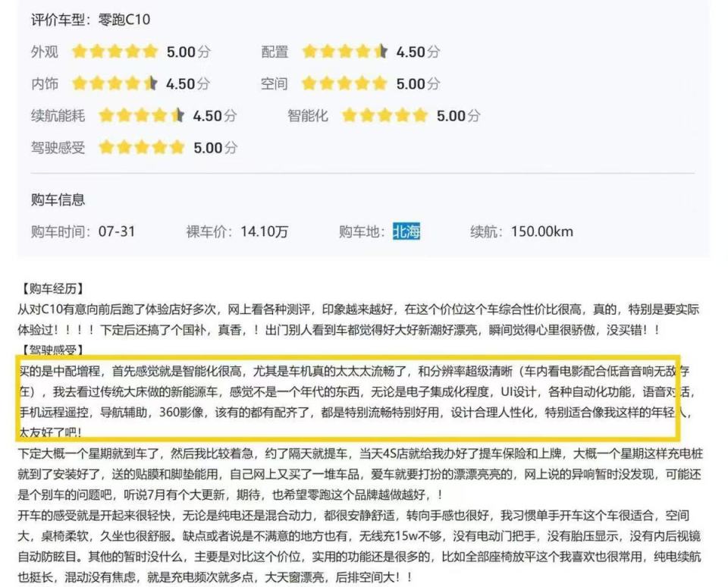Click the line starting 是个别车的问题吧
The height and width of the screenshot is (587, 728).
(231, 494)
